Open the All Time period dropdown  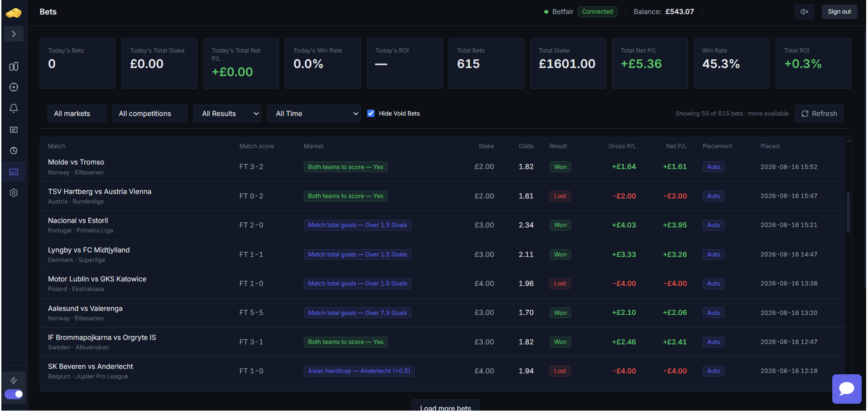click(314, 114)
